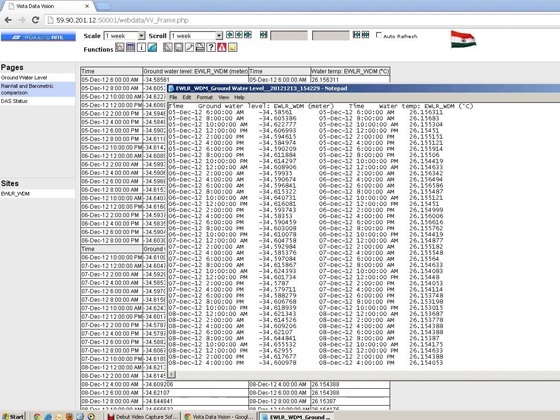The image size is (560, 420).
Task: Click the graph view function icon
Action: [120, 47]
